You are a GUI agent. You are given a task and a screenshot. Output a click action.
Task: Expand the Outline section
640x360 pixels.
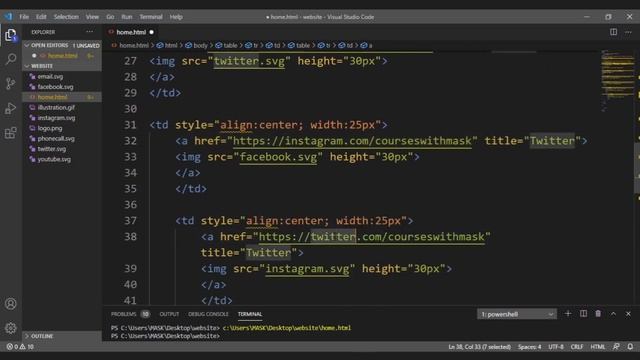click(x=62, y=336)
